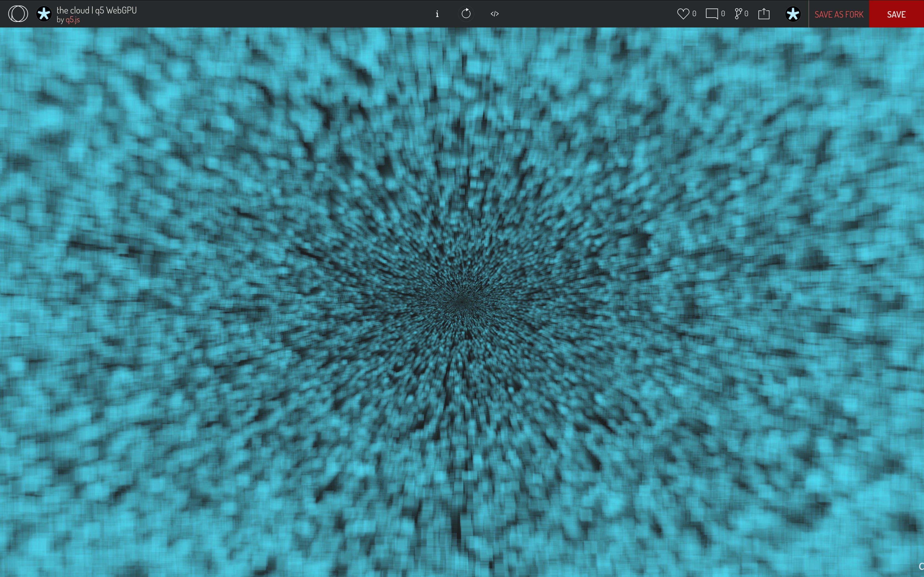Share the sketch using share icon

click(x=764, y=14)
